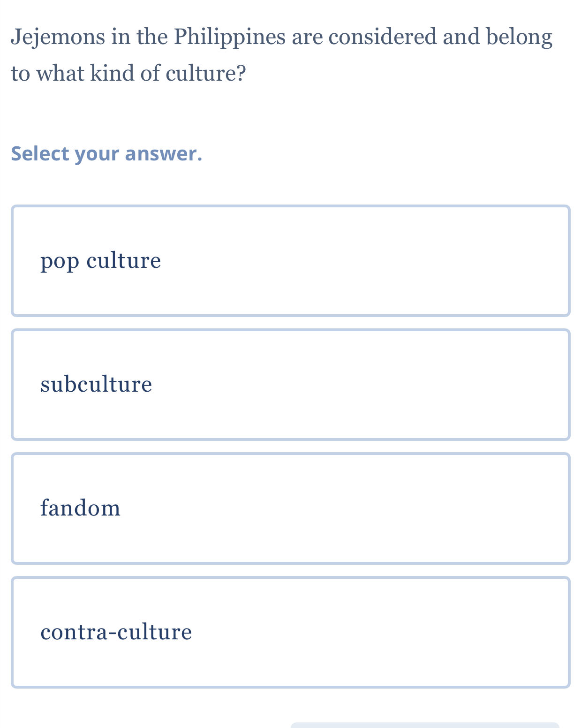Screen dimensions: 581x728
Task: Click the "Select your answer." prompt text
Action: (x=106, y=154)
